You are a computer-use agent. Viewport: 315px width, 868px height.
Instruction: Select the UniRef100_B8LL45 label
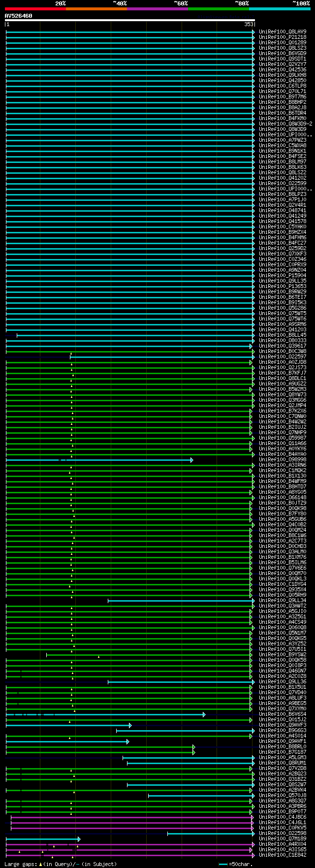tap(283, 335)
